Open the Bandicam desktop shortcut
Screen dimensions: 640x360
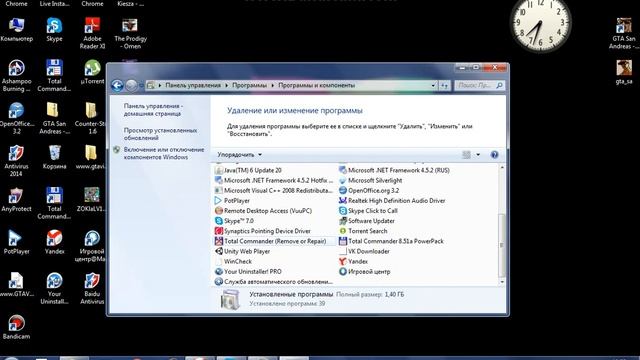point(16,328)
